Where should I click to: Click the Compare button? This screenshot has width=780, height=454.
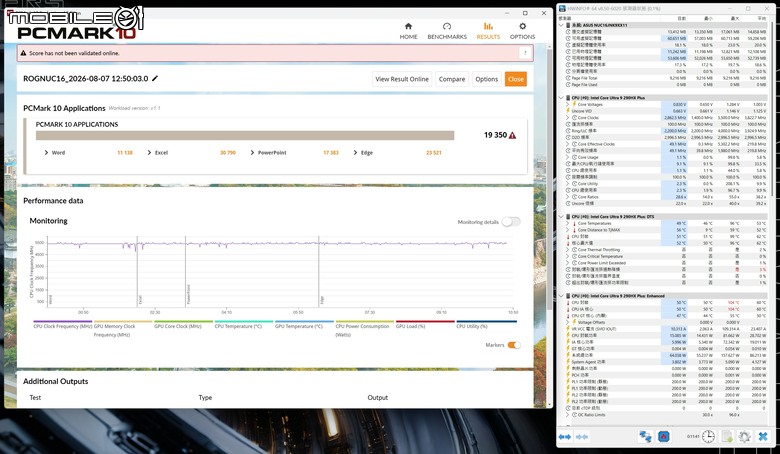coord(452,79)
